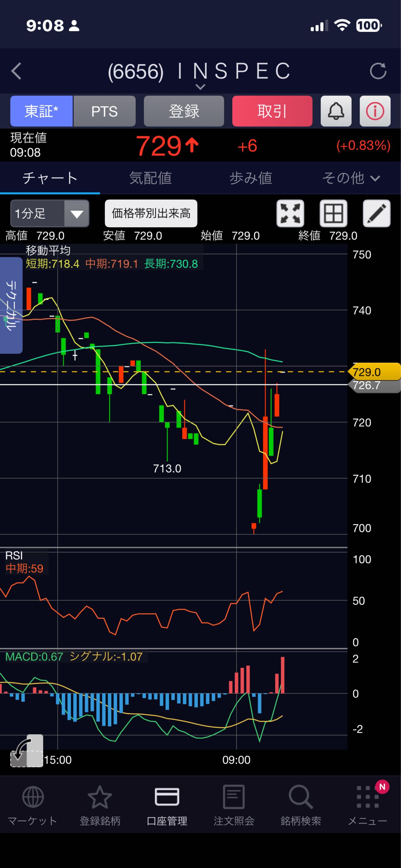Open the テクニカル side panel

11,305
